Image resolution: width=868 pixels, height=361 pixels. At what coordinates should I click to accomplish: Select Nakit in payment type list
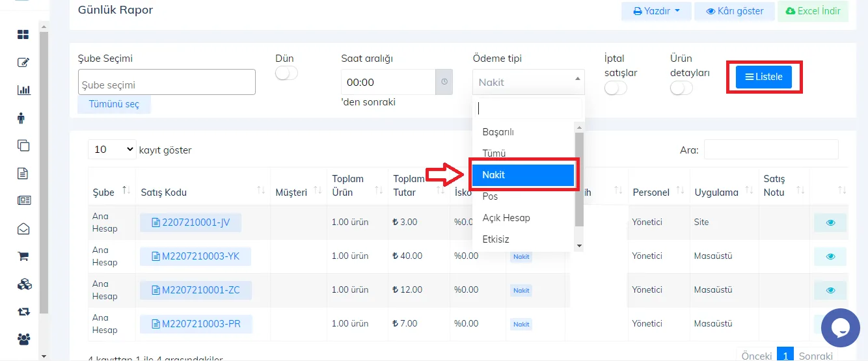(x=523, y=175)
